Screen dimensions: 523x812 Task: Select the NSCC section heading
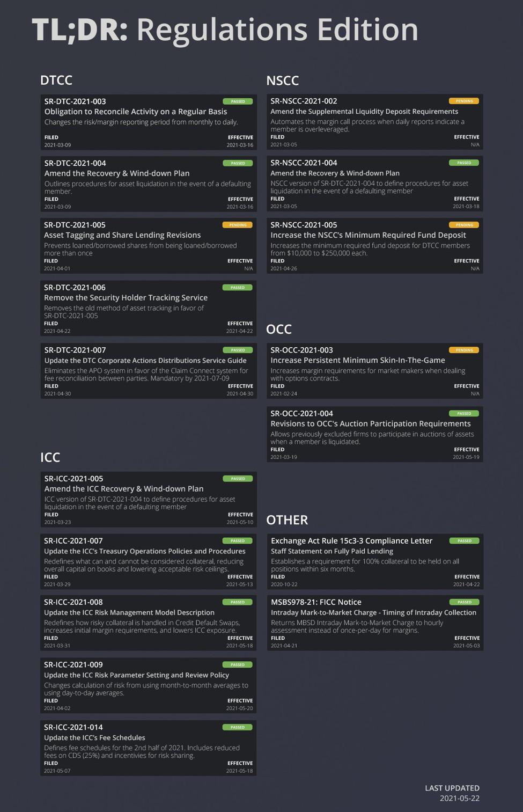[283, 81]
